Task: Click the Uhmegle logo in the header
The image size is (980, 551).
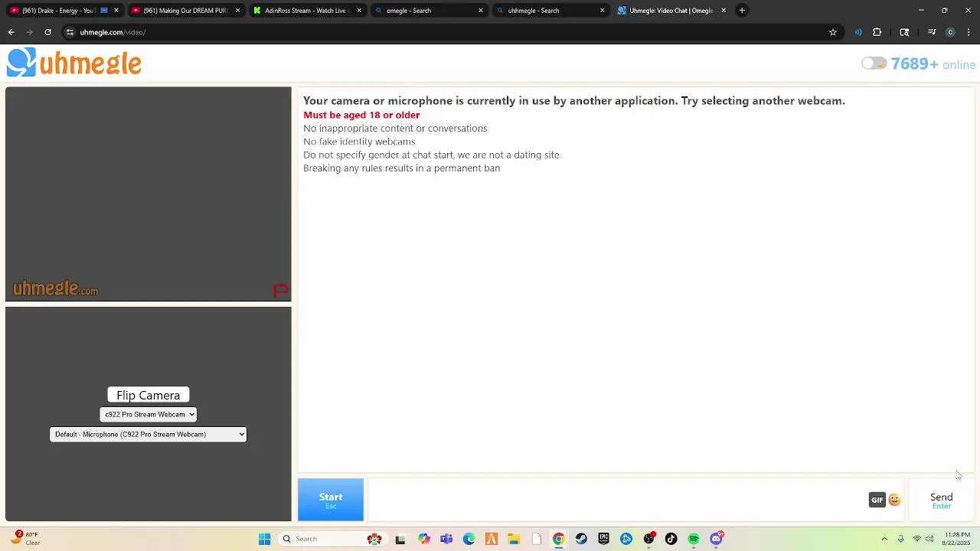Action: click(x=74, y=63)
